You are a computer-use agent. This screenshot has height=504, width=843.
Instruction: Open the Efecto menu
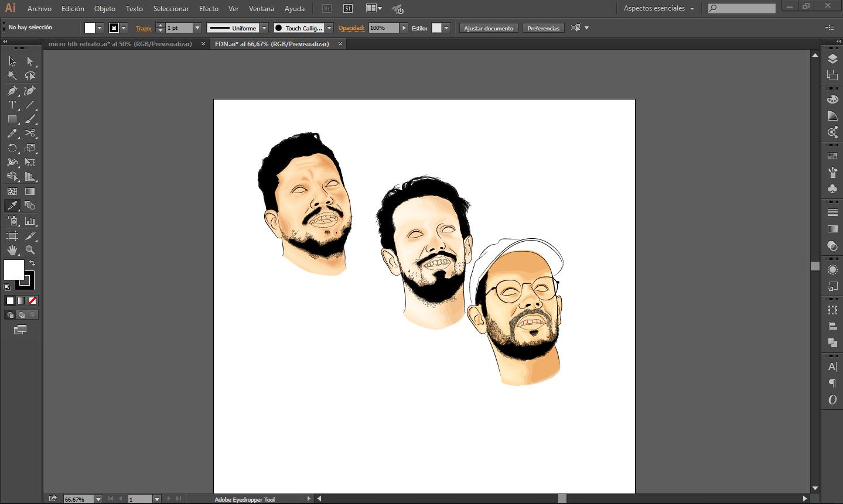[209, 9]
